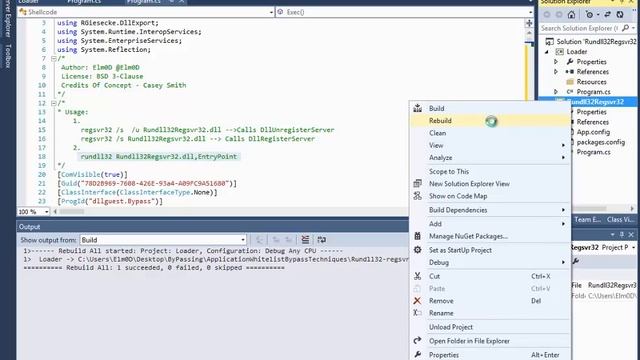The image size is (640, 360).
Task: Choose Unload Project
Action: point(490,327)
